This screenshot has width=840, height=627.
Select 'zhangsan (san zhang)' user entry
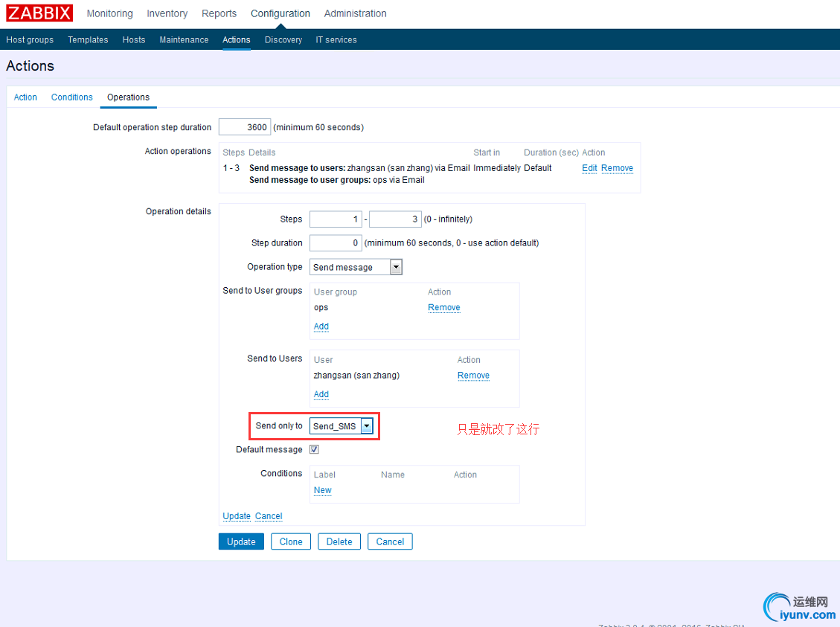pos(357,376)
